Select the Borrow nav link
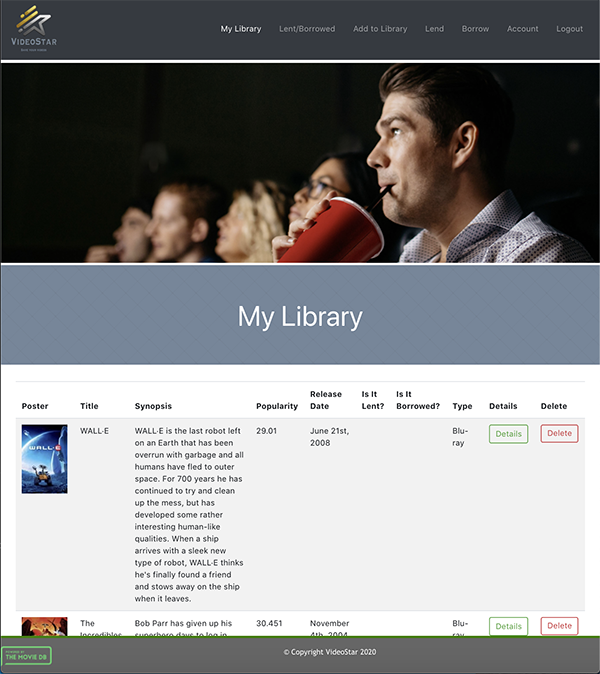Viewport: 600px width, 674px height. coord(475,29)
